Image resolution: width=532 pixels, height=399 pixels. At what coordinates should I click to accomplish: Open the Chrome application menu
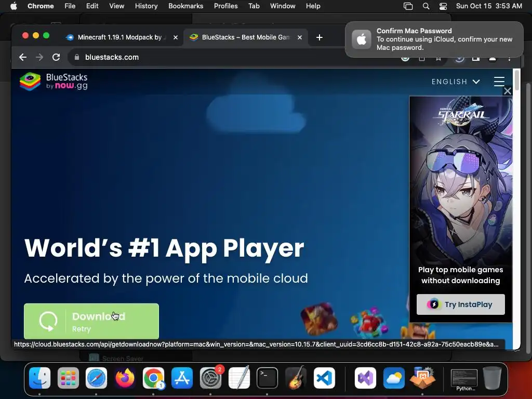(x=41, y=6)
